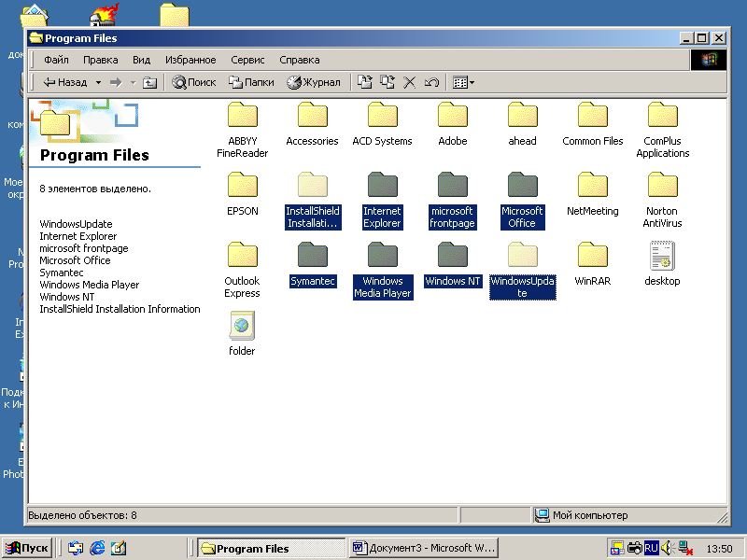Select the Outlook Express folder
This screenshot has width=747, height=560.
(x=242, y=270)
